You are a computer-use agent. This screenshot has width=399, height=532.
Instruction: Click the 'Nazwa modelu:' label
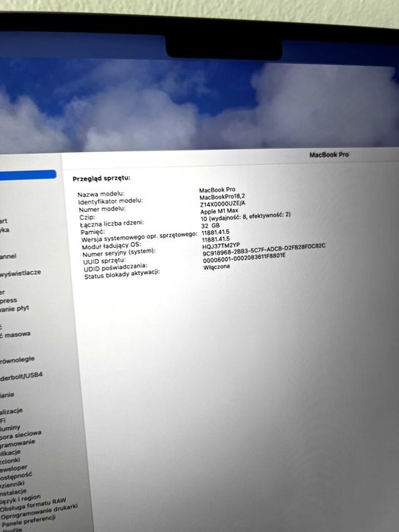[101, 194]
